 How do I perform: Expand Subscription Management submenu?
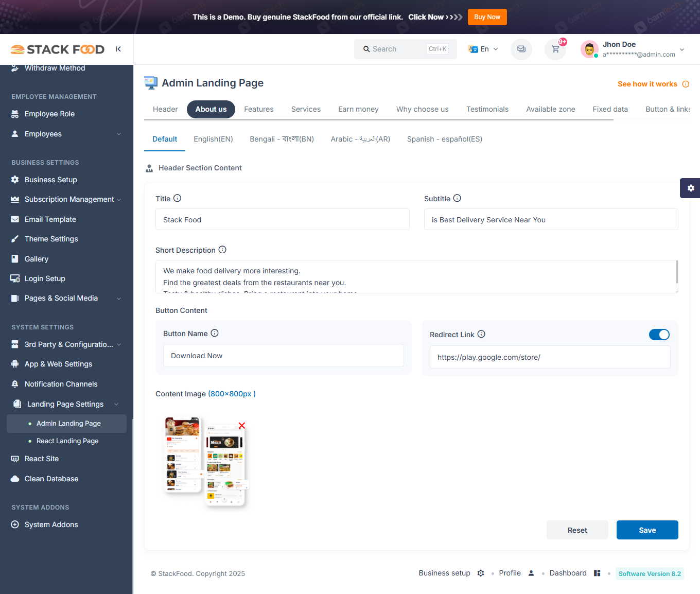pyautogui.click(x=119, y=200)
